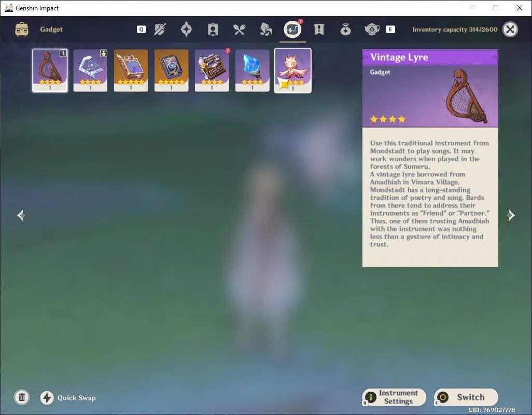
Task: Select the Vintage Lyre gadget
Action: click(50, 70)
